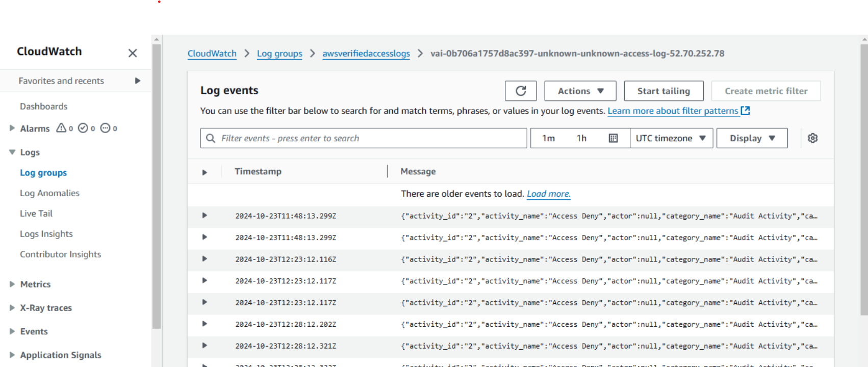Click the 2024-10-23T12:28:12.321Z timestamp
This screenshot has height=367, width=868.
click(286, 346)
